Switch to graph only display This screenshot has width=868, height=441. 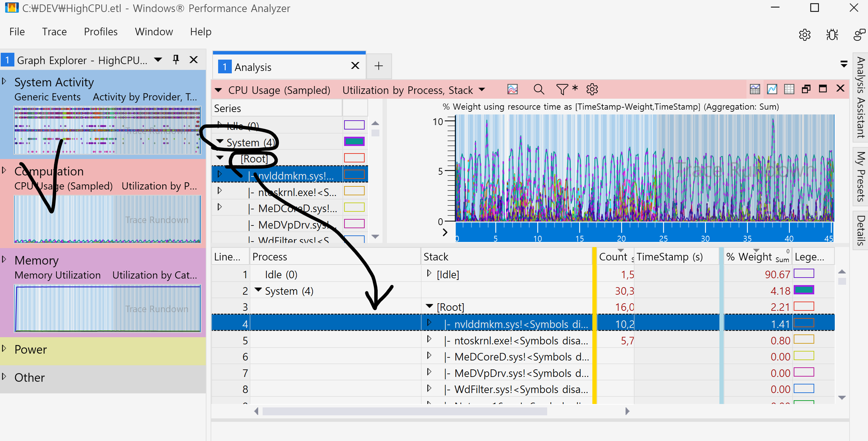[x=772, y=89]
